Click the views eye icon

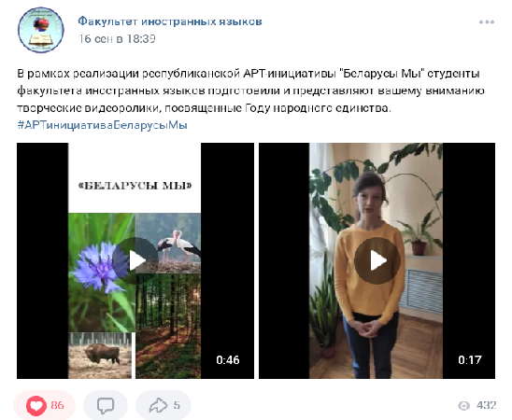(464, 405)
